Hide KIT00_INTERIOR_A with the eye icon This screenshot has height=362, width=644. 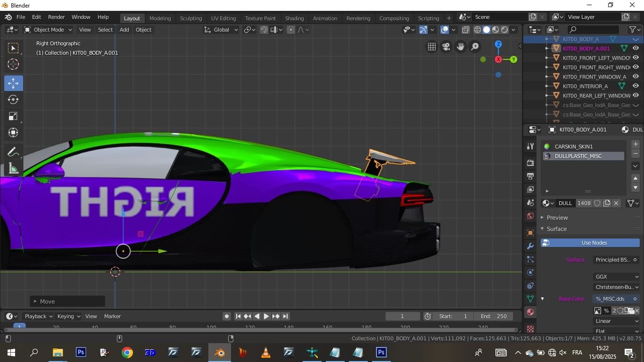point(636,86)
